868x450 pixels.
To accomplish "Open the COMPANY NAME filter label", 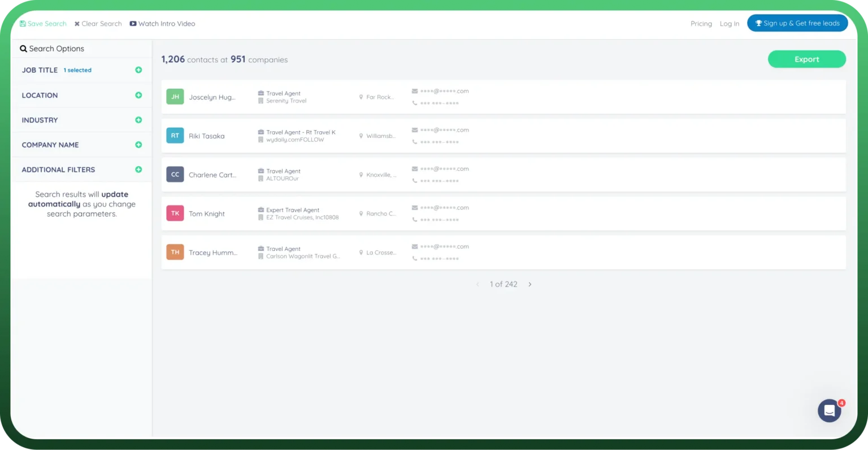I will tap(50, 145).
